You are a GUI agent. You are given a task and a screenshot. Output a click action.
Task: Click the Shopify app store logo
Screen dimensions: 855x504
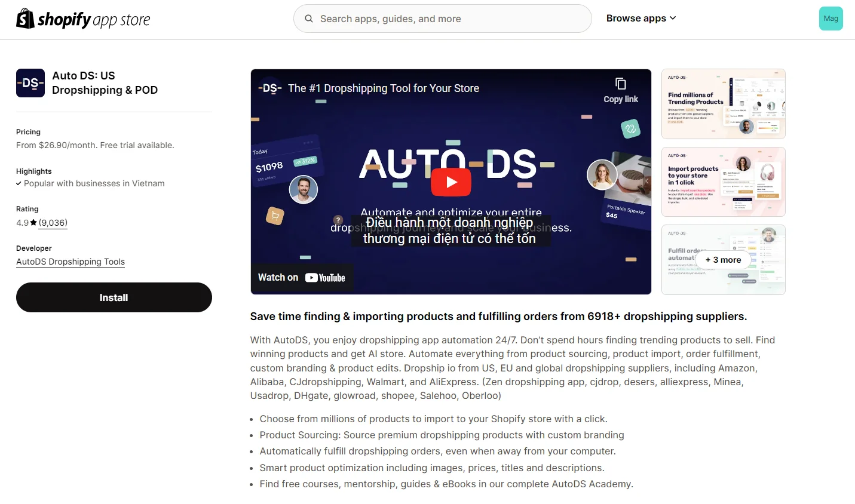click(83, 19)
